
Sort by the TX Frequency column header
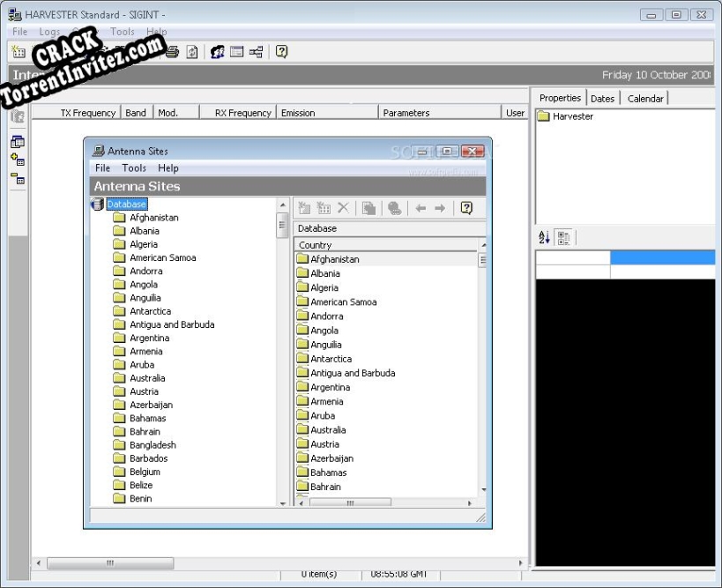coord(88,112)
